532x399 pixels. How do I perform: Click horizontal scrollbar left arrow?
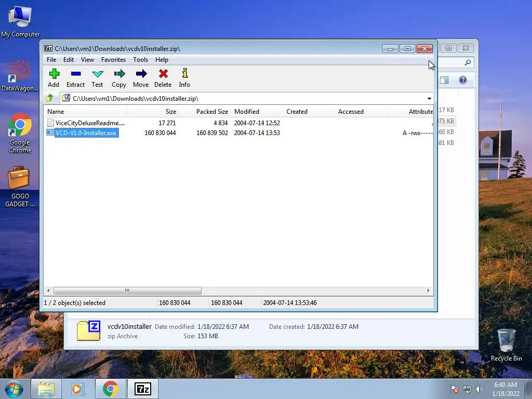point(48,290)
